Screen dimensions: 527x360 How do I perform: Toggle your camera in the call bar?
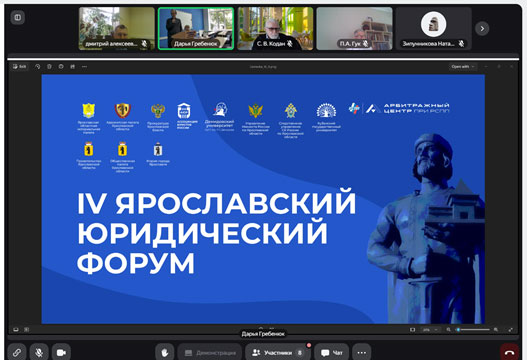61,352
